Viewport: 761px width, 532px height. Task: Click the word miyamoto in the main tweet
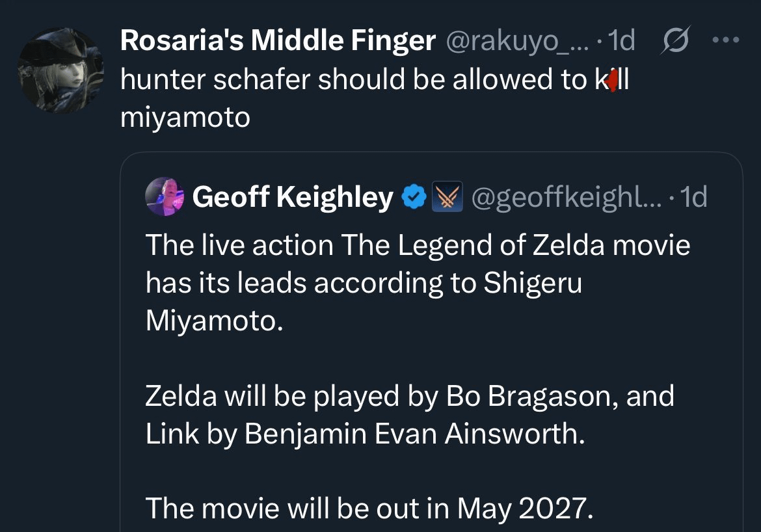(x=185, y=118)
